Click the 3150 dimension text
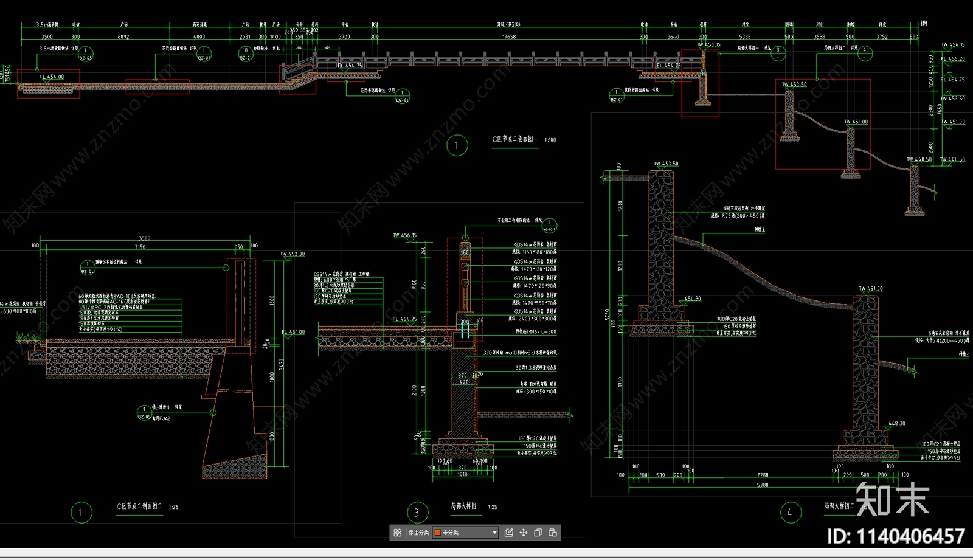973x560 pixels. point(140,247)
